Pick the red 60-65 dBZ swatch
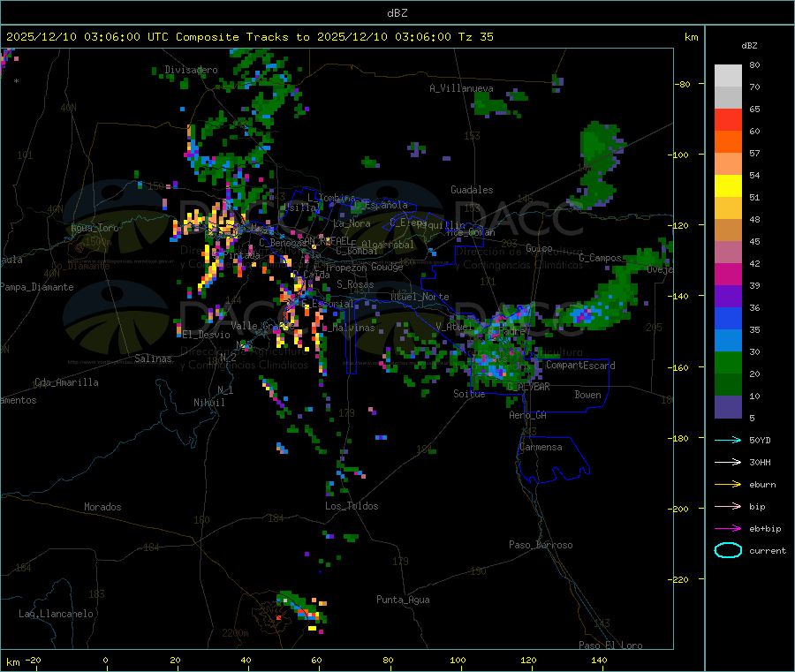 coord(728,119)
